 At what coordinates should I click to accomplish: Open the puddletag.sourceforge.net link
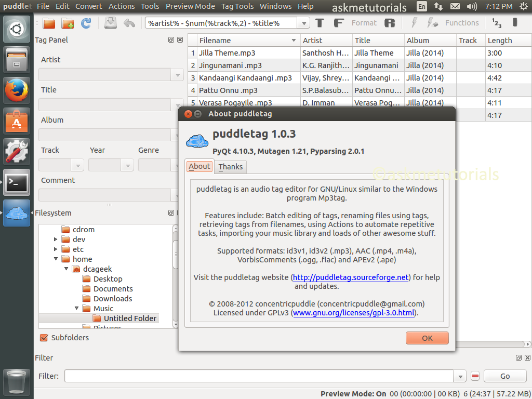click(351, 277)
